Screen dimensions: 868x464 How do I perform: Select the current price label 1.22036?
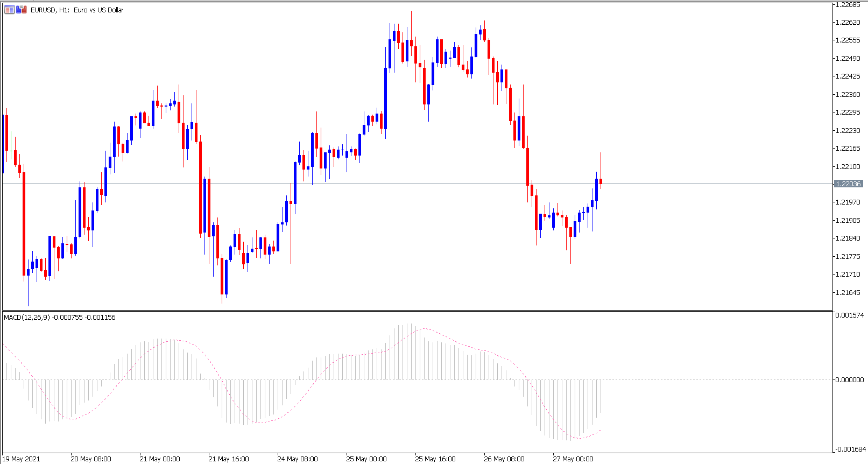tap(849, 184)
